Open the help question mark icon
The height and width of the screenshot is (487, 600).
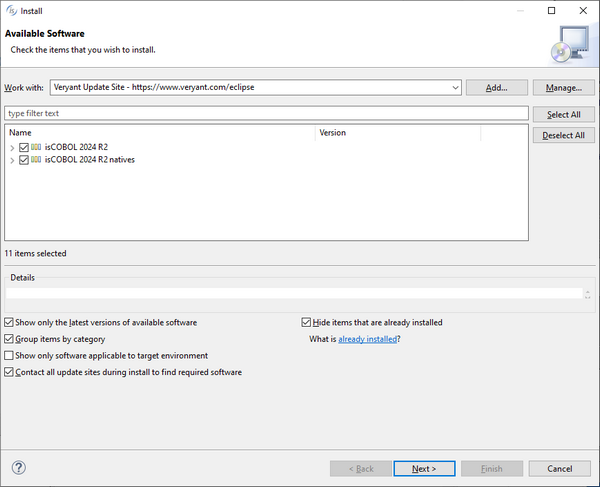19,467
